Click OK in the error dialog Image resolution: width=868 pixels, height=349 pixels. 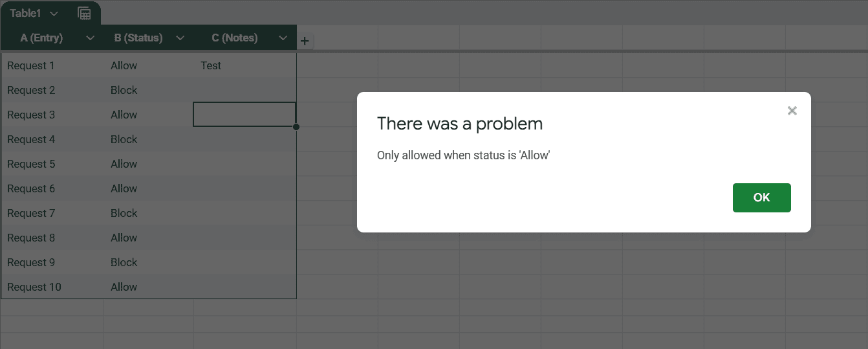tap(761, 197)
